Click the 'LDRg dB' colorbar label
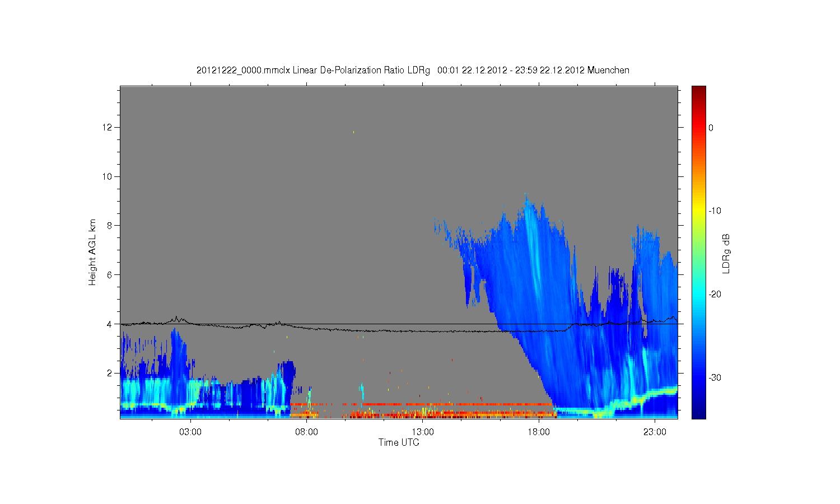 (x=726, y=254)
